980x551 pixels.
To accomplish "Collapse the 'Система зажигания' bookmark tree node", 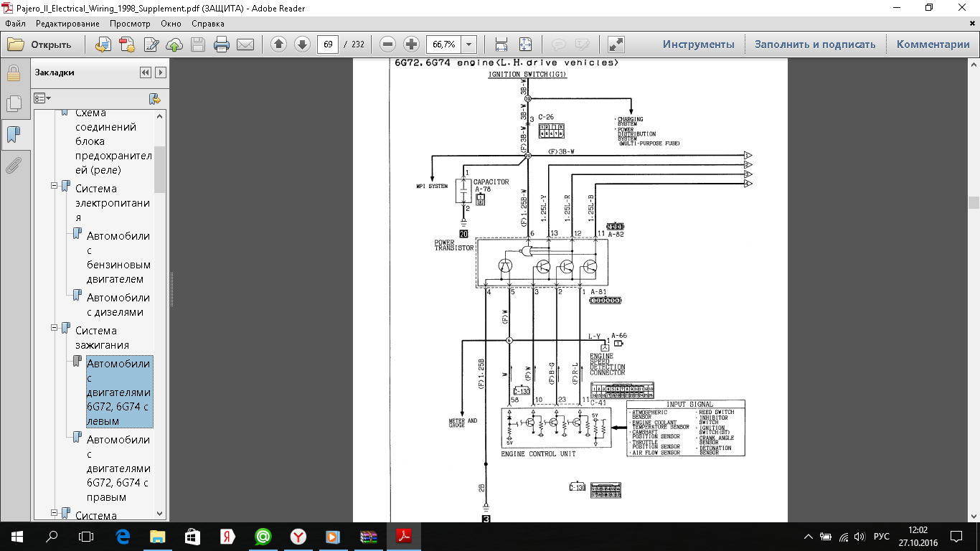I will click(x=55, y=328).
